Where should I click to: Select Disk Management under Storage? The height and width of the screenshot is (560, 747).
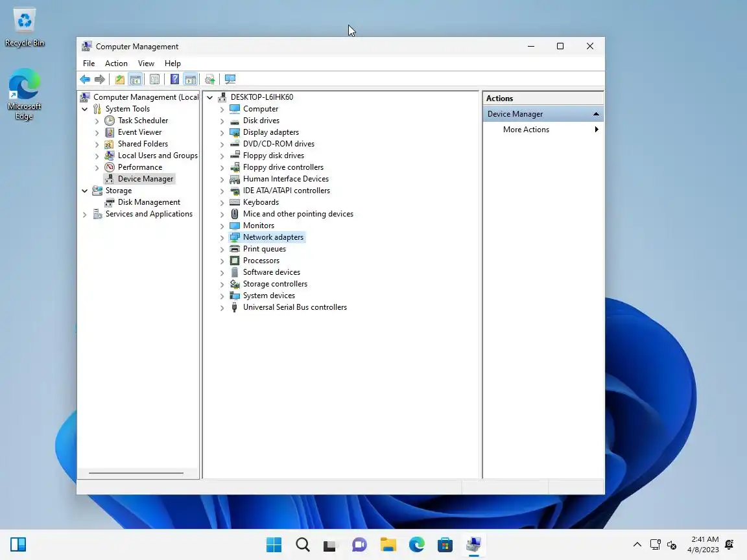point(149,202)
